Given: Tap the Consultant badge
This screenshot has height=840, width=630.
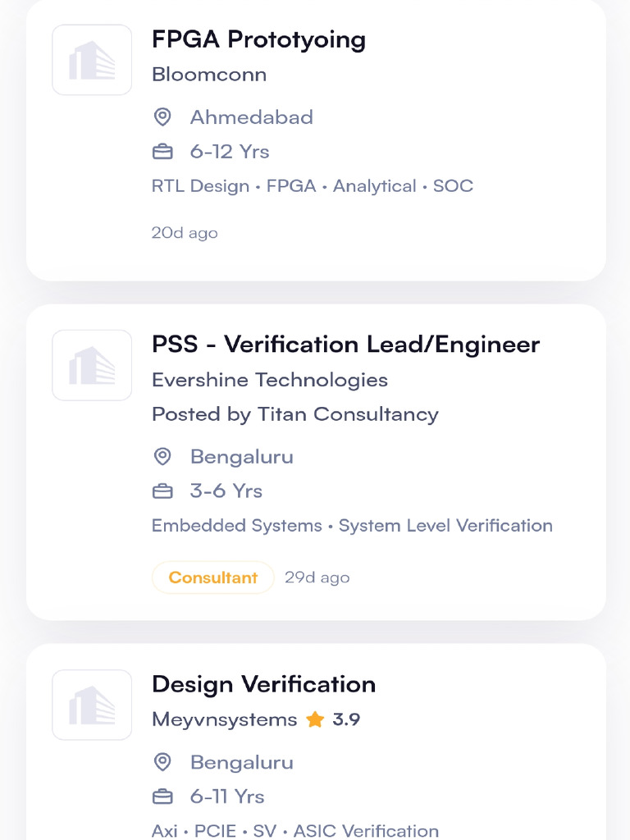Looking at the screenshot, I should tap(212, 577).
